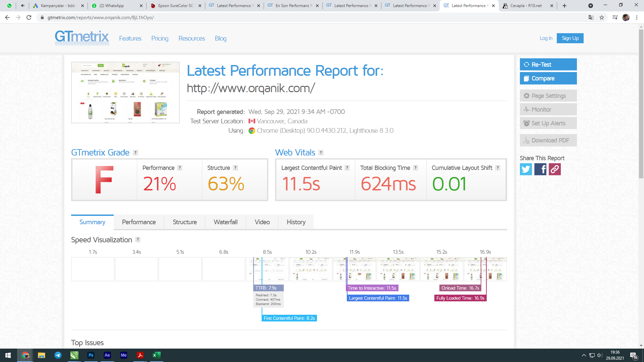Open Telegram from taskbar
Viewport: 644px width, 362px height.
pyautogui.click(x=58, y=355)
